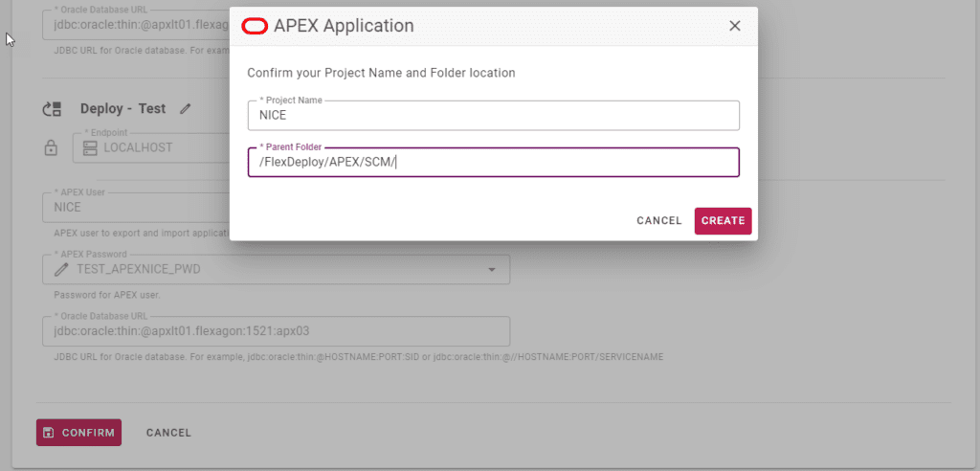Click the 'Confirm your Project Name' instruction text

pos(381,73)
